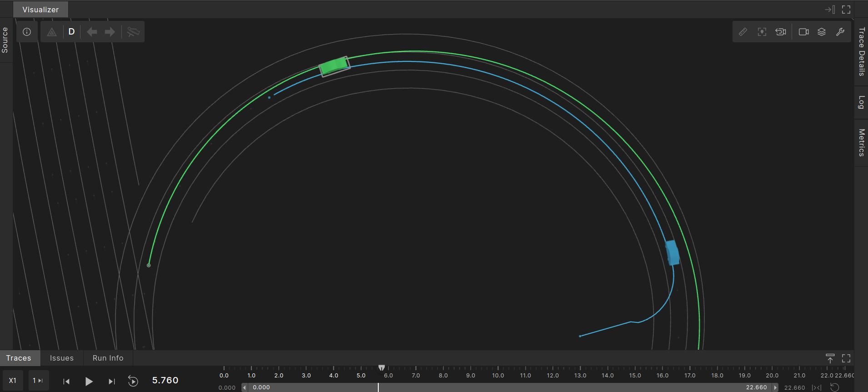Reset the camera view
The height and width of the screenshot is (392, 868).
click(781, 32)
